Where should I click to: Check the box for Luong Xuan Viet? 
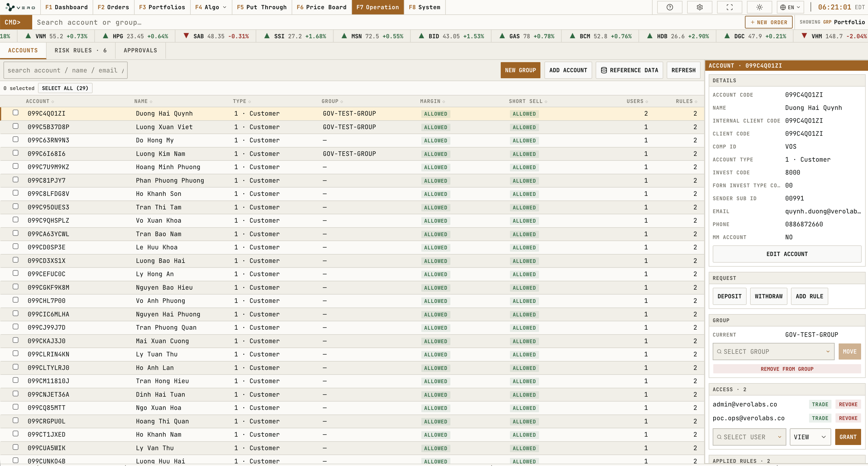[x=16, y=126]
